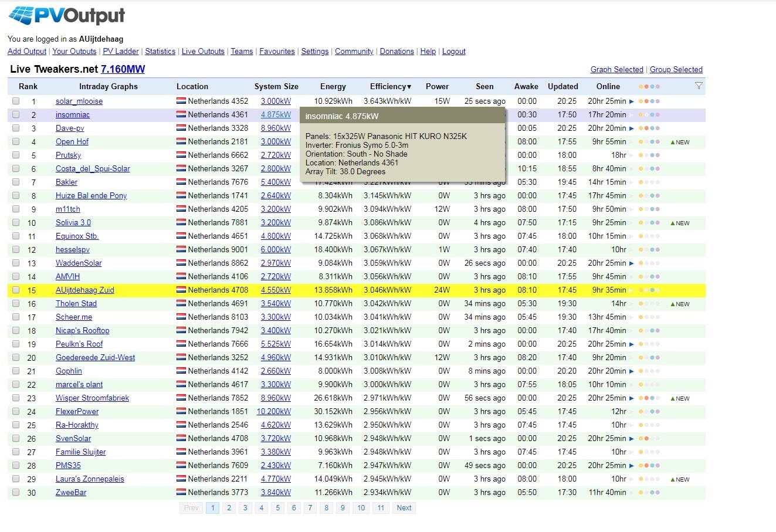Check the checkbox for solar_mlooise row
This screenshot has height=532, width=776.
[x=16, y=101]
